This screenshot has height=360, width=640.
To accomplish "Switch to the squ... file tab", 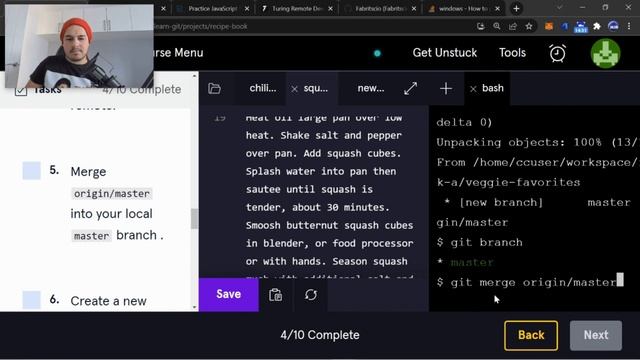I will 316,88.
